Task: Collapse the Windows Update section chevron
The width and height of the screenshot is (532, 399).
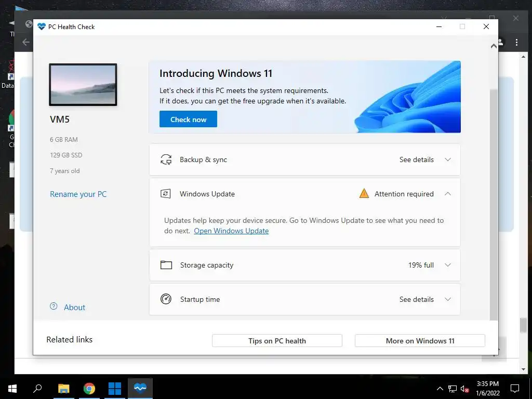Action: pyautogui.click(x=447, y=194)
